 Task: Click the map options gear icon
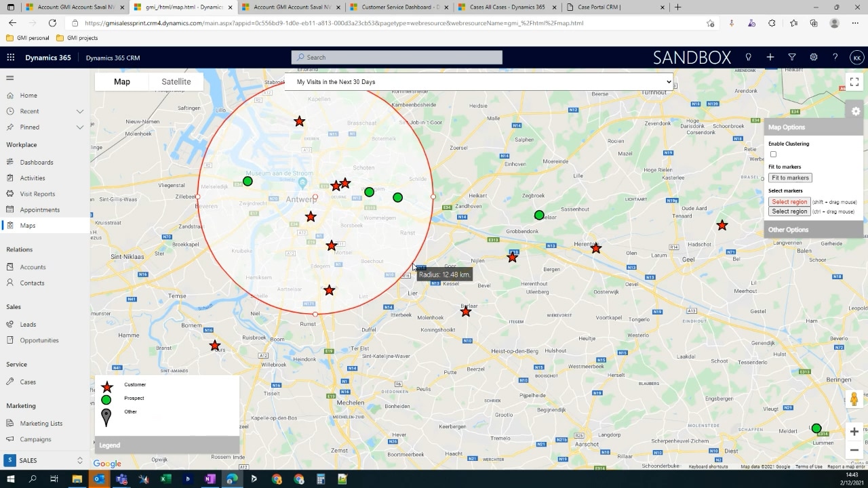[856, 111]
